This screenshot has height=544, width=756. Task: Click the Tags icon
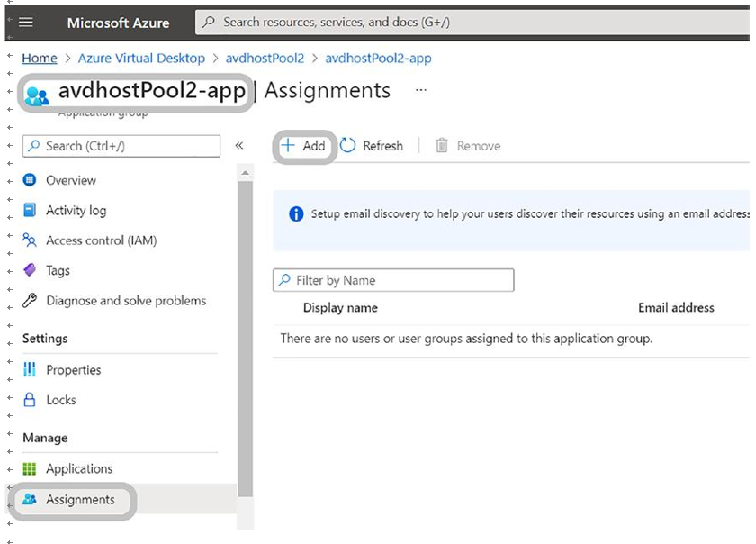tap(30, 270)
